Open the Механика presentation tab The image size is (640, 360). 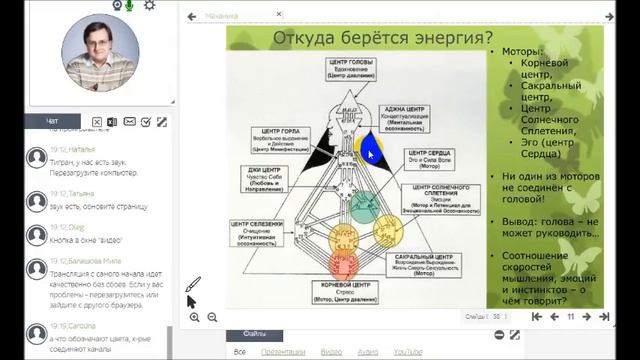click(221, 16)
